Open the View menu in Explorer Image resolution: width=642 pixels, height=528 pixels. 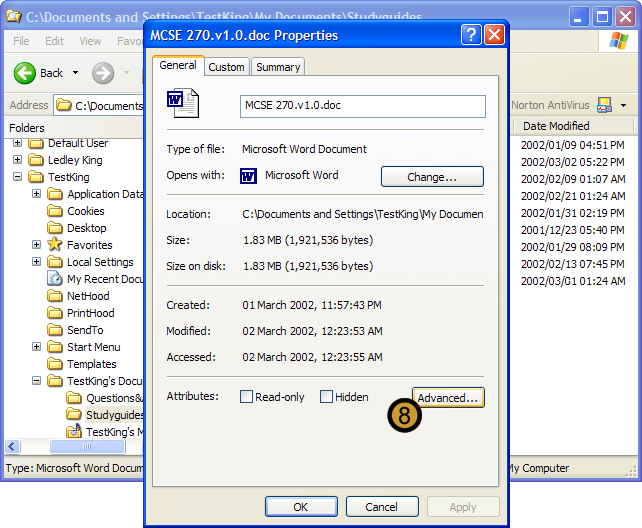click(x=90, y=41)
